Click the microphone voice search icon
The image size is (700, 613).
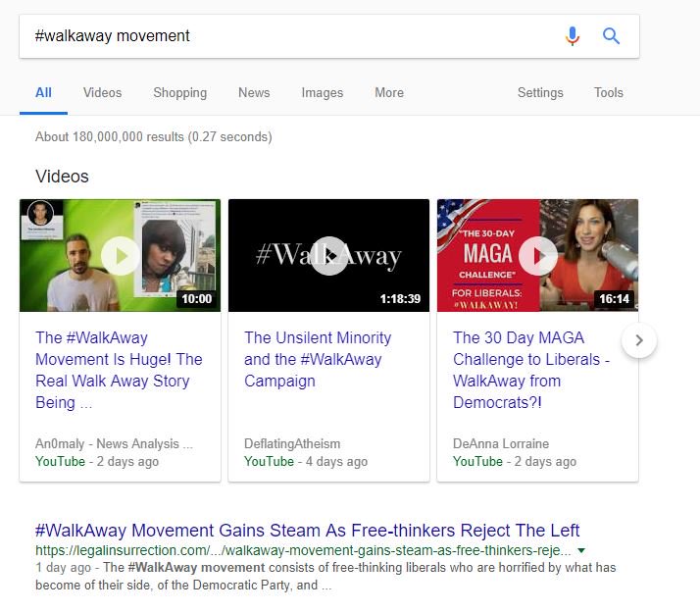click(x=573, y=35)
